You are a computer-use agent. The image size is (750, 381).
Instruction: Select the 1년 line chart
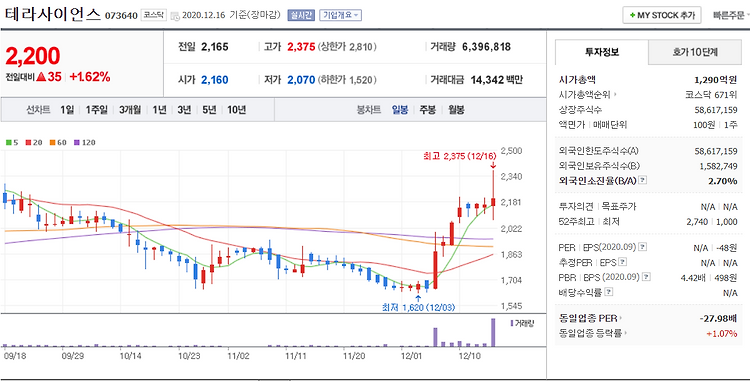tap(159, 110)
